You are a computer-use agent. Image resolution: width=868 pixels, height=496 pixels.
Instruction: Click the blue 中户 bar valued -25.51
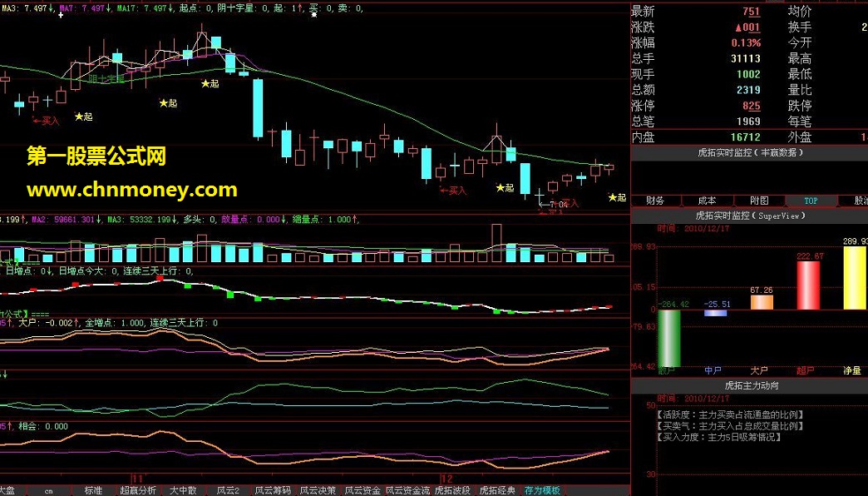tap(715, 313)
